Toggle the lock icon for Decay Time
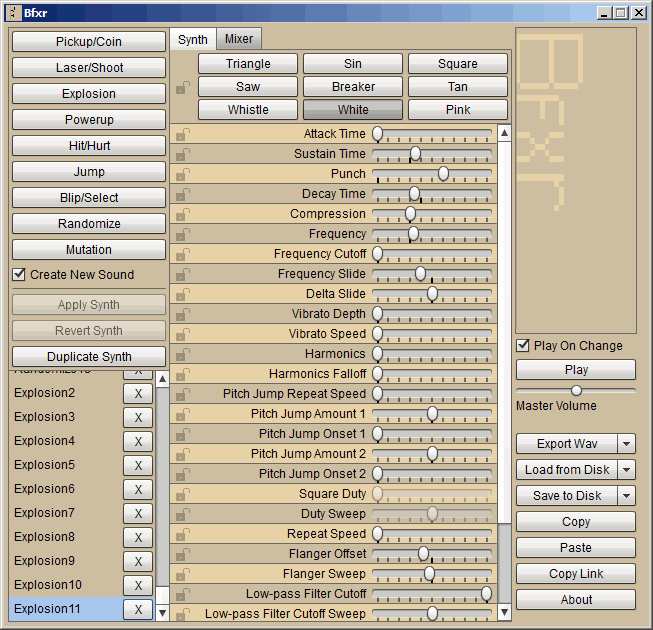653x630 pixels. click(182, 194)
